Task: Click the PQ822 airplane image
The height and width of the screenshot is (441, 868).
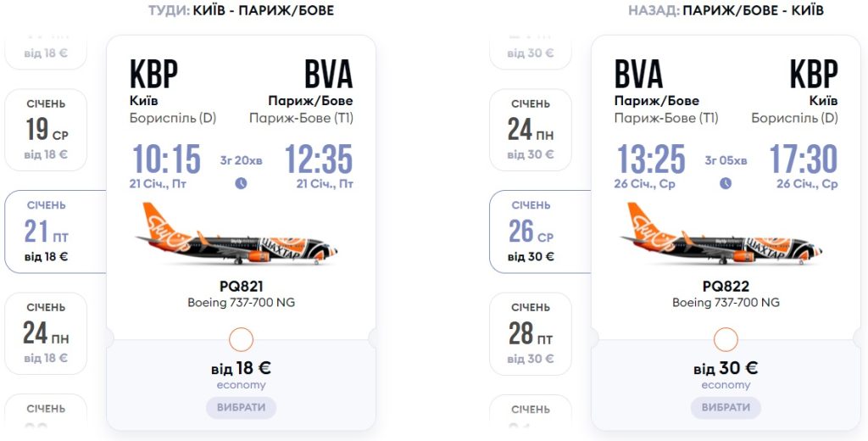Action: pyautogui.click(x=721, y=235)
